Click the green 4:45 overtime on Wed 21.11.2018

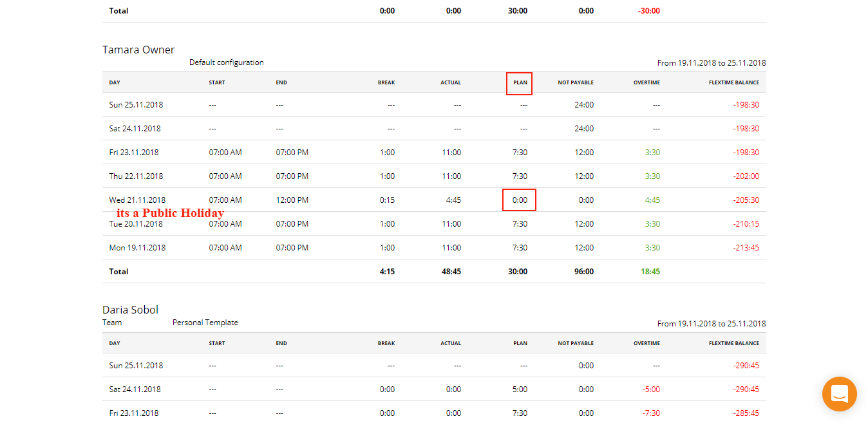(652, 200)
